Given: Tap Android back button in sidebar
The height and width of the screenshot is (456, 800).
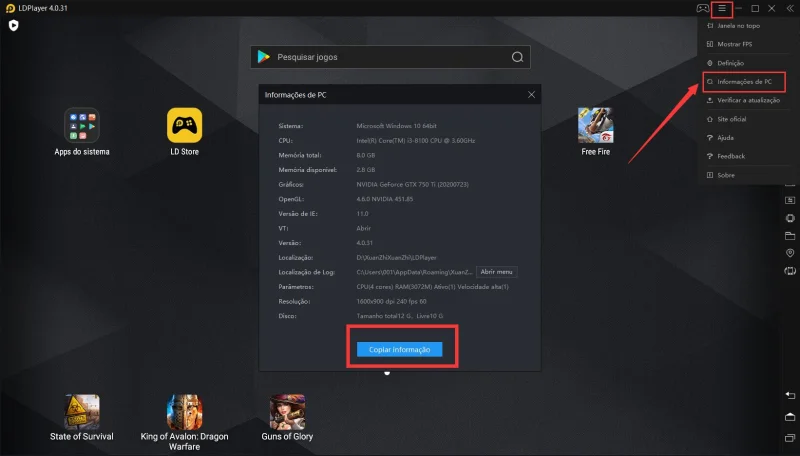Looking at the screenshot, I should coord(790,396).
